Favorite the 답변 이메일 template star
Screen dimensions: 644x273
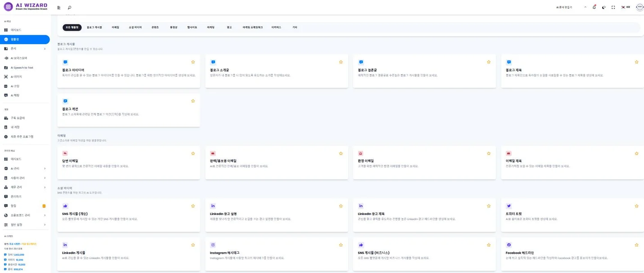[193, 153]
